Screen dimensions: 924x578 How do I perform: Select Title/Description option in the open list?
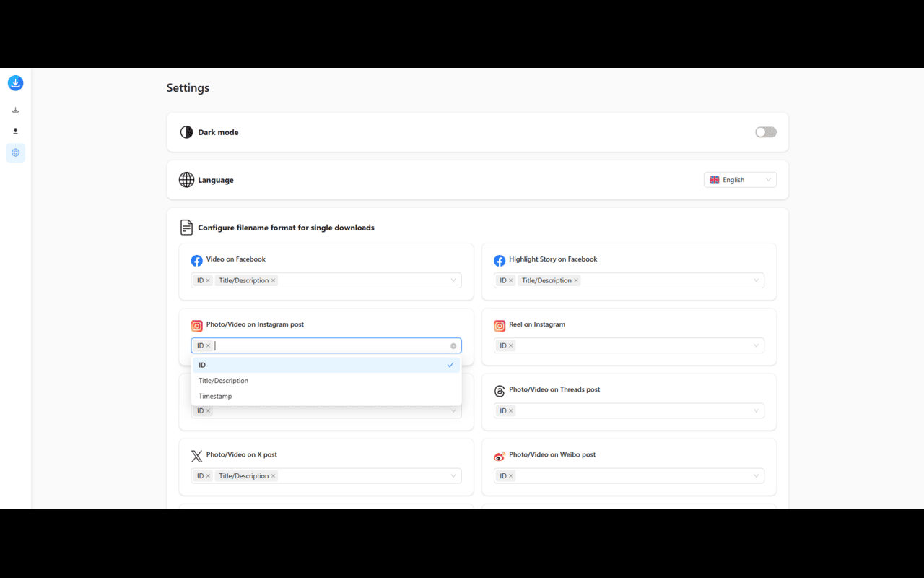(x=224, y=381)
